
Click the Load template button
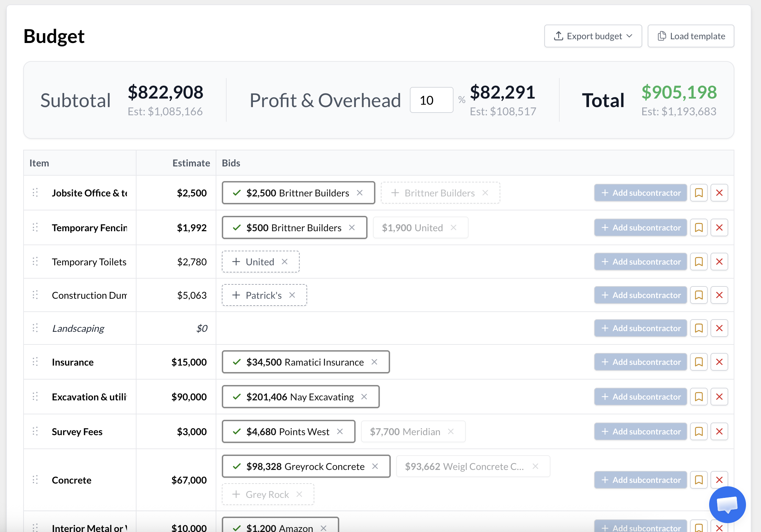point(691,36)
